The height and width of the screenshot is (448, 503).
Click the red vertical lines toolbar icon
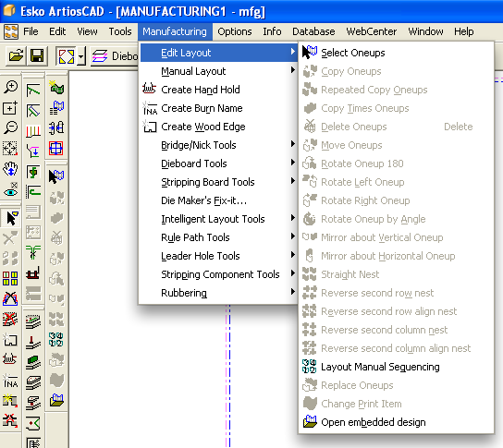(33, 130)
